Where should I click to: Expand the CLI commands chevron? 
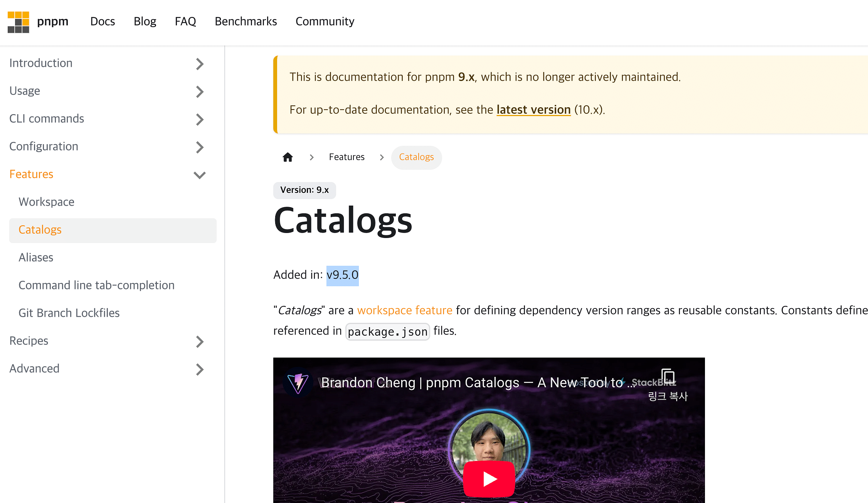pos(199,119)
